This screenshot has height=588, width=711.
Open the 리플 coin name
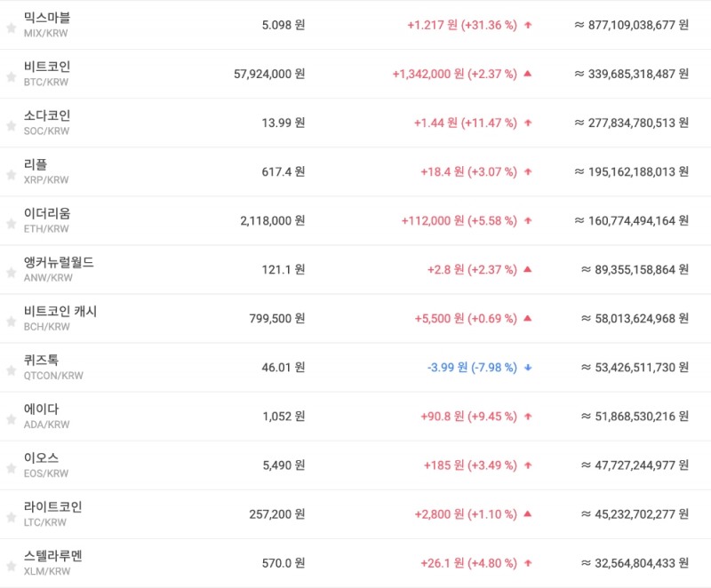(x=36, y=164)
